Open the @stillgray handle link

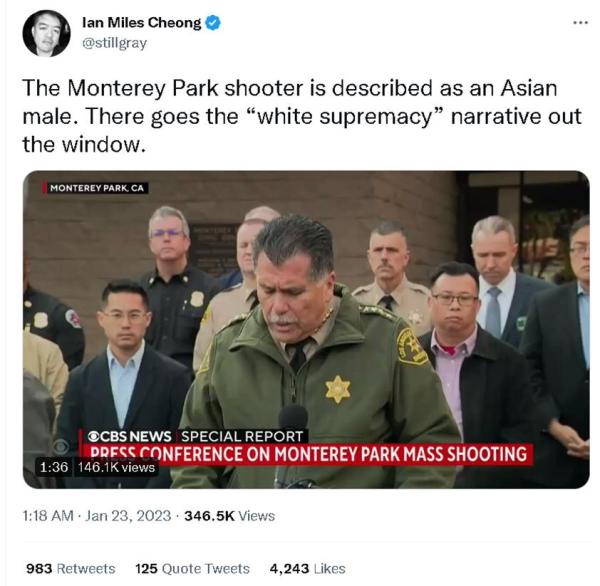pos(114,43)
